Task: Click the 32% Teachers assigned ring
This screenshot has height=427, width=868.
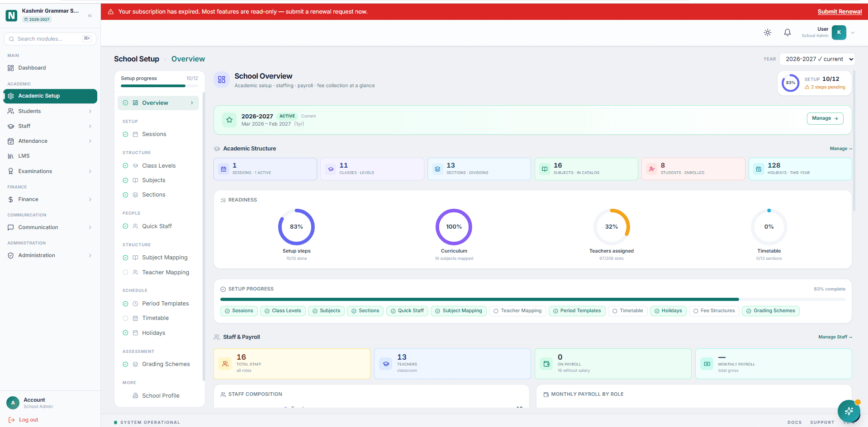Action: click(x=612, y=227)
